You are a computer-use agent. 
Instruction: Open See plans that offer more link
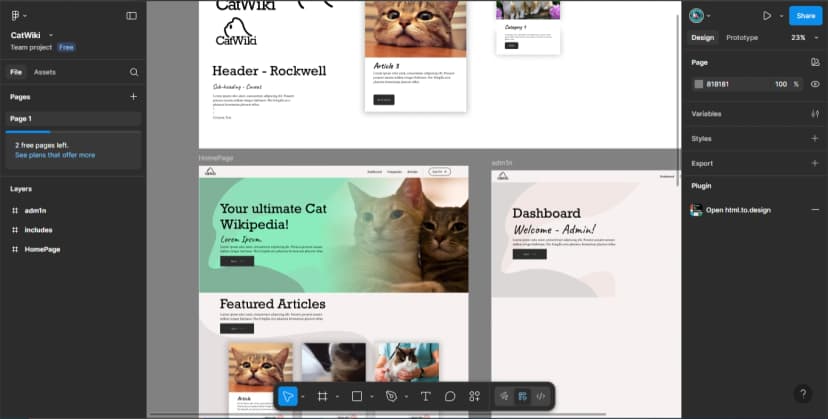(55, 155)
